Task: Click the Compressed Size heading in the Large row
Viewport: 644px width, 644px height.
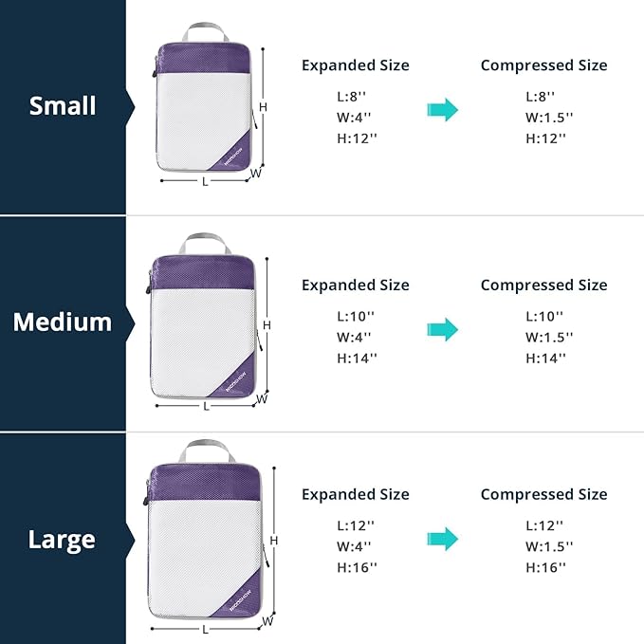Action: click(x=543, y=494)
